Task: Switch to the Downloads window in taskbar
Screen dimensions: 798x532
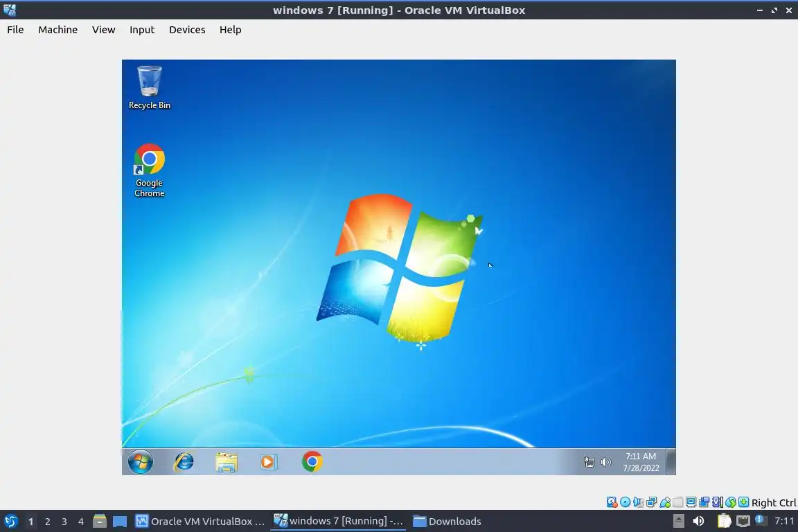Action: coord(447,522)
